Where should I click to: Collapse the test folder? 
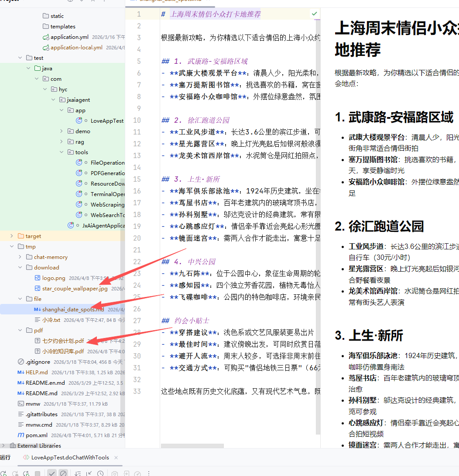point(20,58)
